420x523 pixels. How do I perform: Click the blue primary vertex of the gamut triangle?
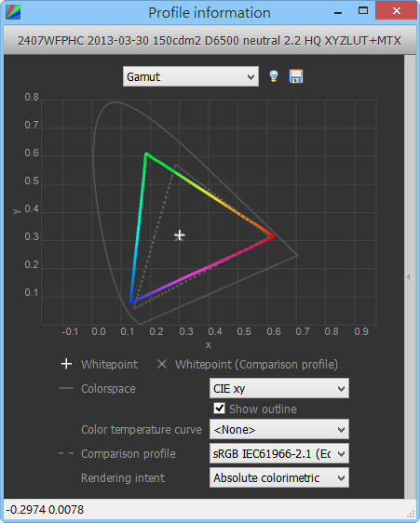[132, 301]
